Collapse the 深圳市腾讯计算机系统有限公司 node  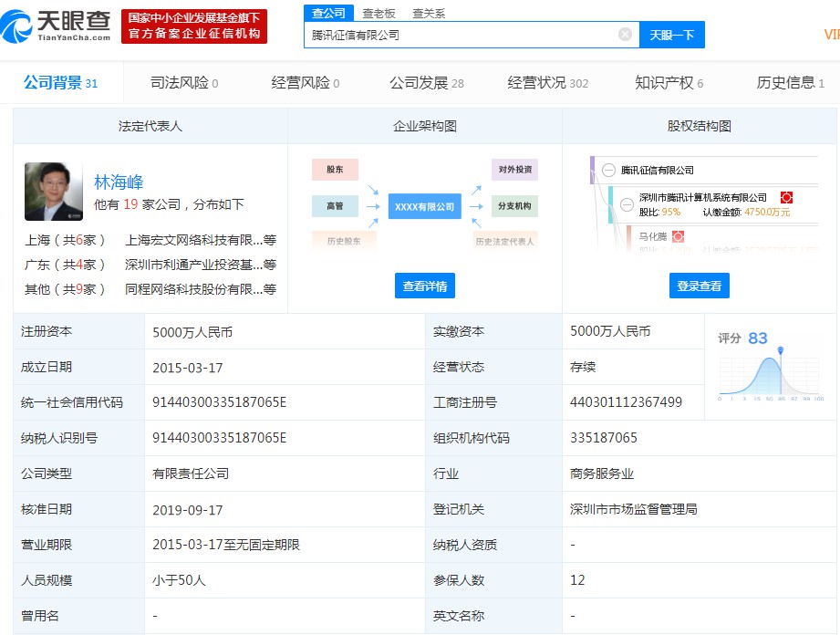click(627, 204)
